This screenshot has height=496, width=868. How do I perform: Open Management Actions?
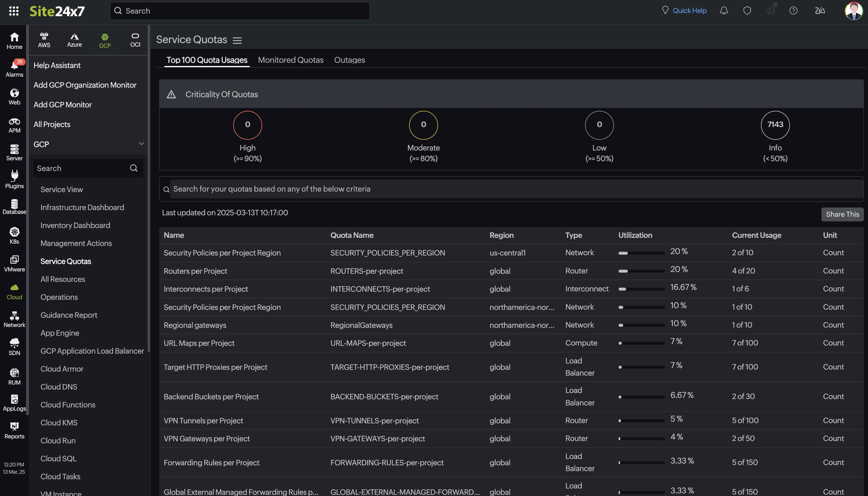pos(76,243)
